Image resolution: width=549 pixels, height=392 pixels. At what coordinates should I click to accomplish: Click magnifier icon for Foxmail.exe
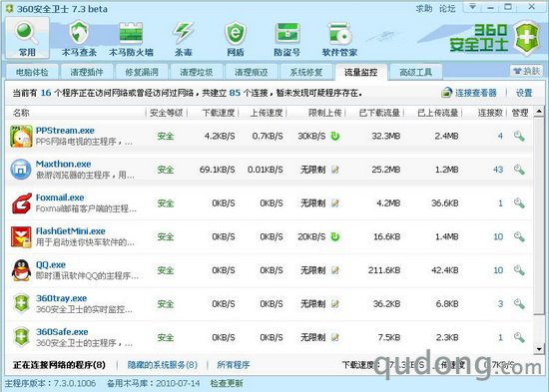519,203
